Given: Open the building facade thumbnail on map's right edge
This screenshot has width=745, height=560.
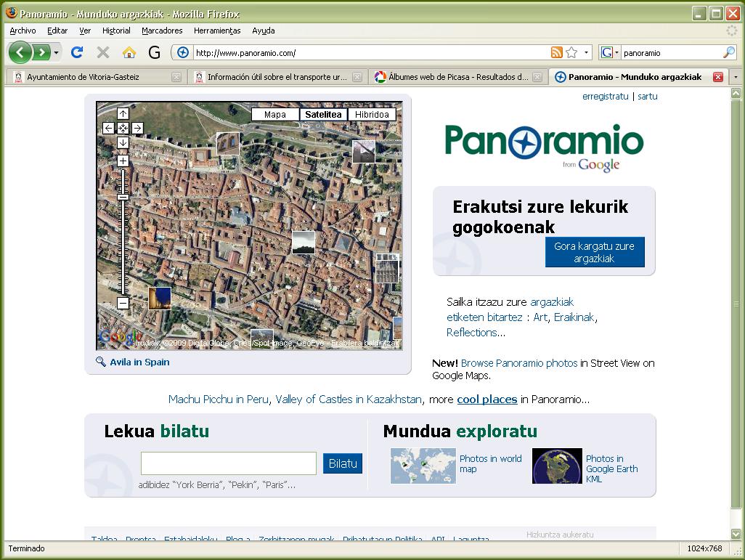Looking at the screenshot, I should (x=387, y=268).
